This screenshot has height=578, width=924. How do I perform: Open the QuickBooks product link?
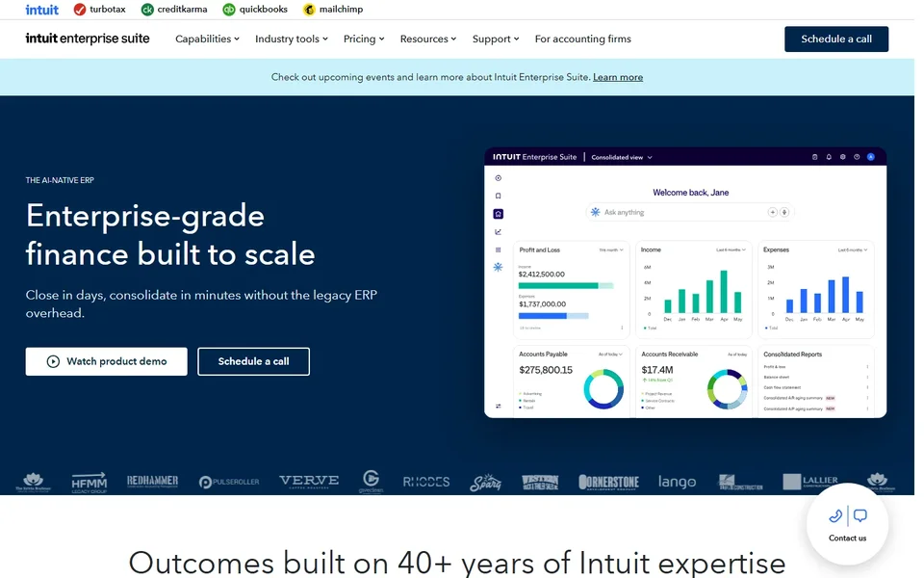255,10
